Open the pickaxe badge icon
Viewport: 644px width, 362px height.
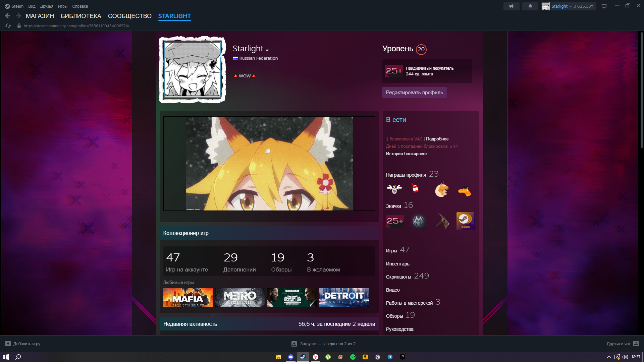click(442, 221)
